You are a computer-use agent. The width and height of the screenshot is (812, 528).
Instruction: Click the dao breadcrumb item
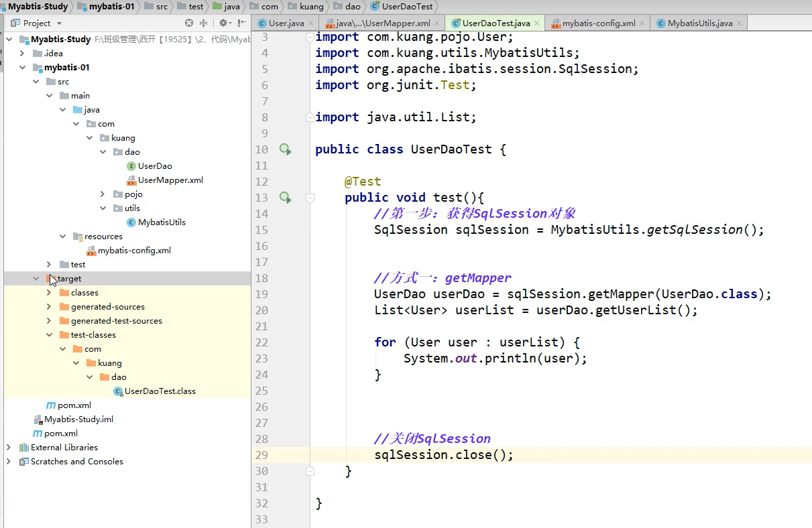point(353,6)
